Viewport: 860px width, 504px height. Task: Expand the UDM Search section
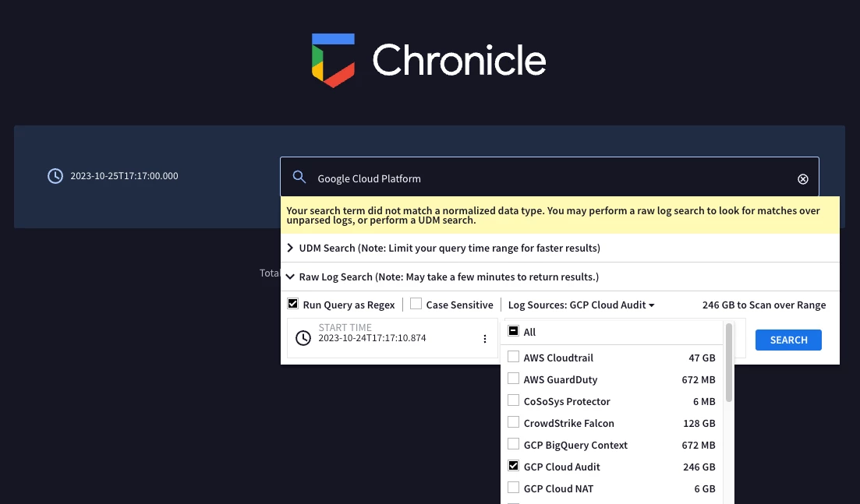point(289,248)
